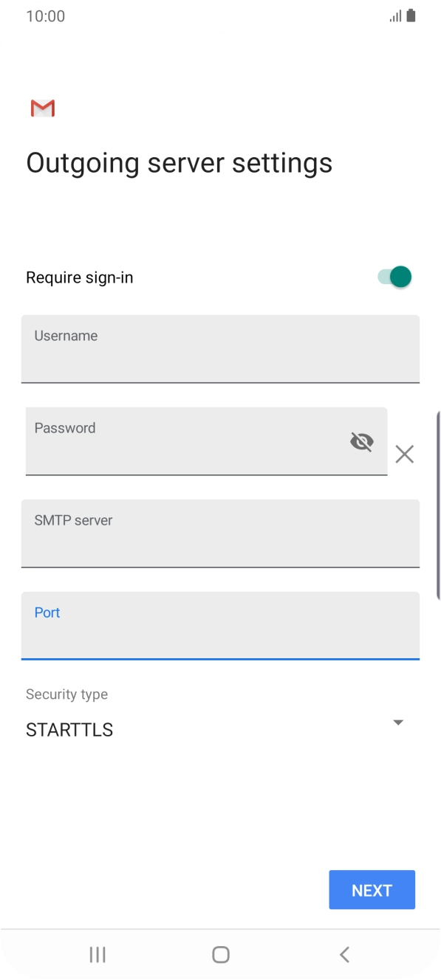Click the signal strength indicator
Screen dimensions: 441x980
[x=393, y=15]
